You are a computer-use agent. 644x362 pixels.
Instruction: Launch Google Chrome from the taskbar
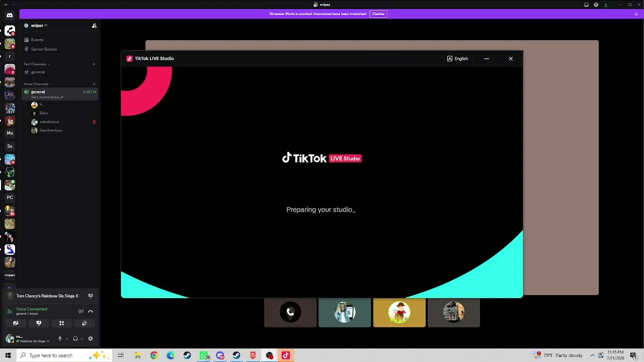point(154,355)
